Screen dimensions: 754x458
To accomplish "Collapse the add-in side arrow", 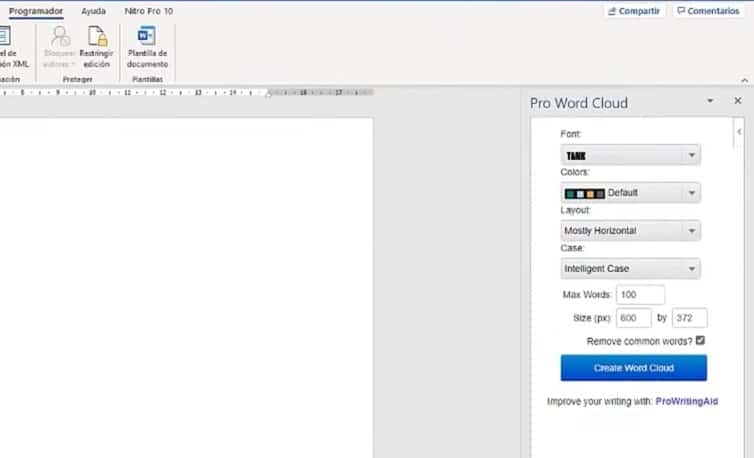I will click(x=738, y=132).
